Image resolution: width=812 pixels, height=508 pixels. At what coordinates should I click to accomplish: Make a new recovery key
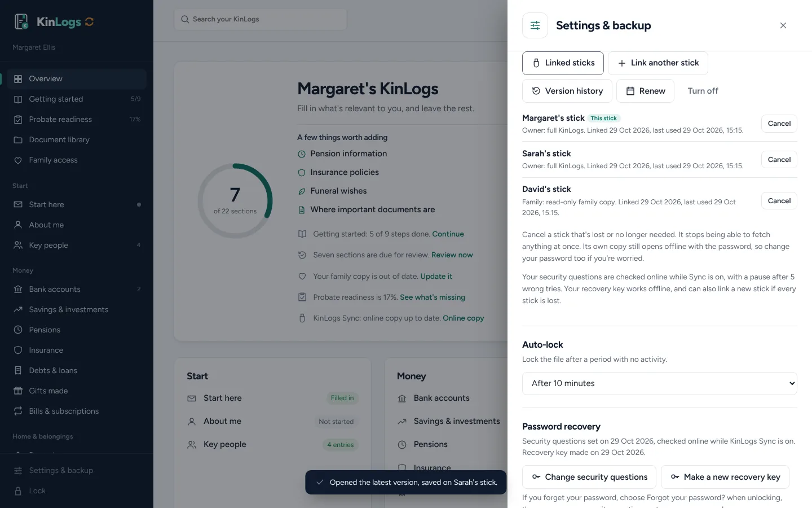tap(725, 477)
